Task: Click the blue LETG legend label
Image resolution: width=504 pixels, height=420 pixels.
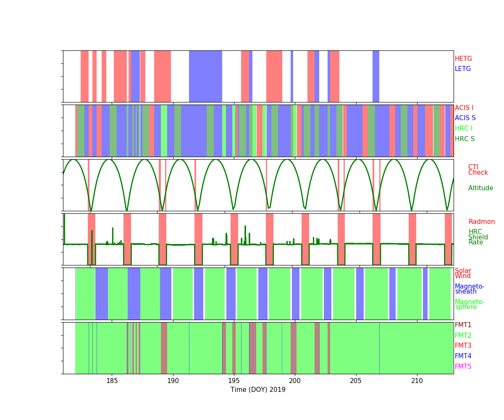Action: click(462, 69)
